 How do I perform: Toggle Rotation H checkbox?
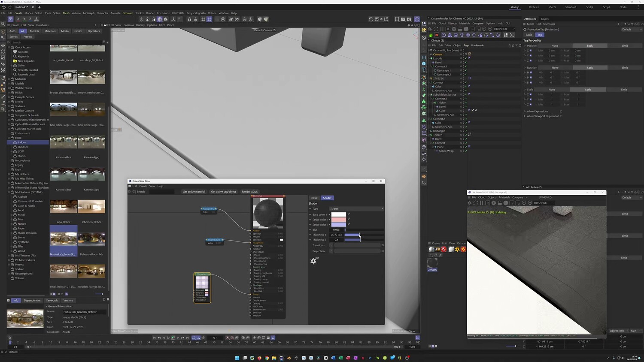531,72
